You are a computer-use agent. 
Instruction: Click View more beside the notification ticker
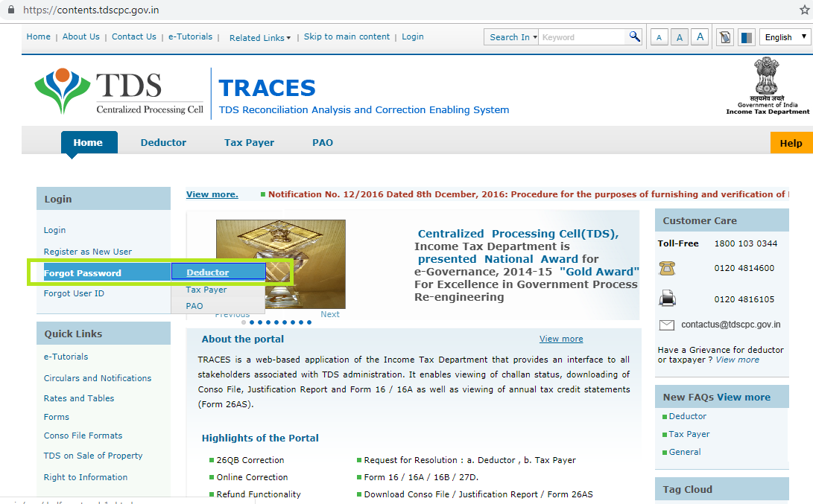coord(212,194)
